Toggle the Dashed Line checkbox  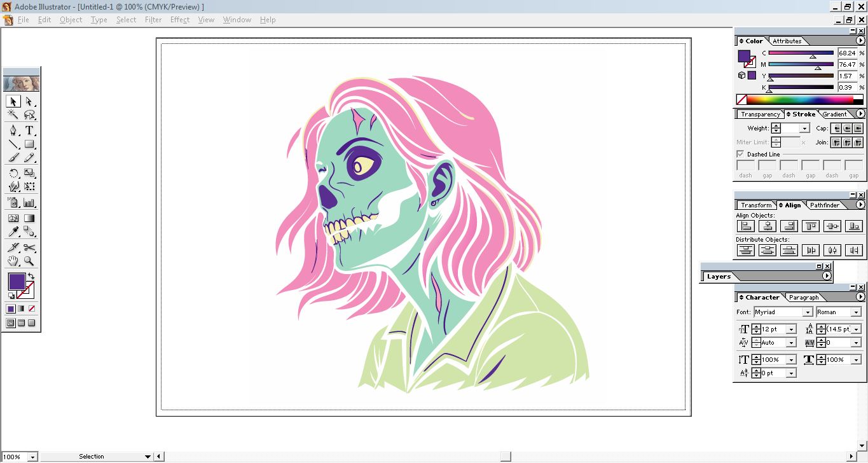click(740, 154)
